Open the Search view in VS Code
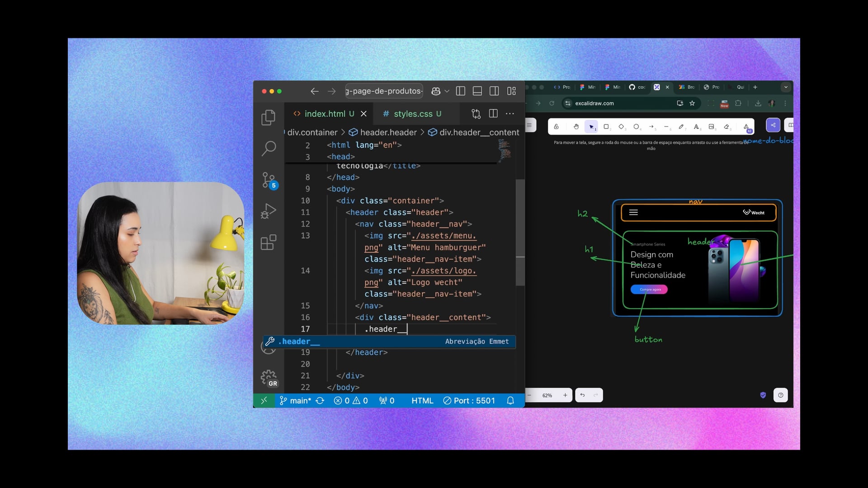Screen dimensions: 868x488 point(269,148)
